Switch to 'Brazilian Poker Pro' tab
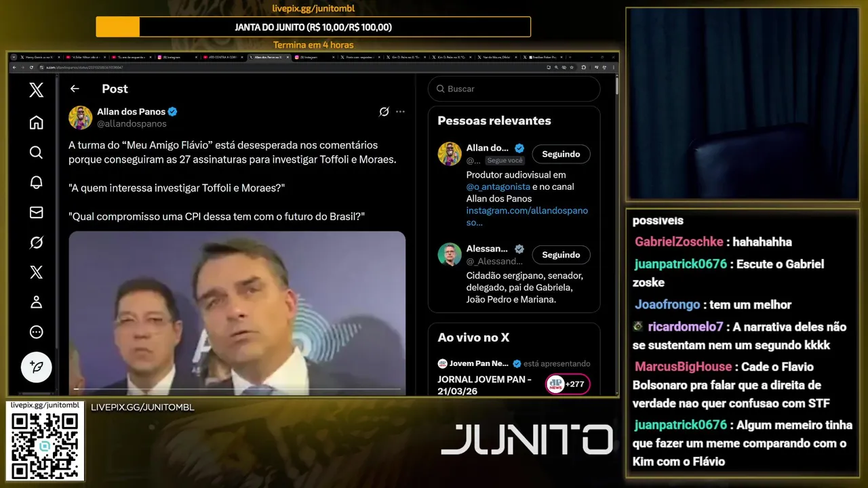 tap(543, 57)
